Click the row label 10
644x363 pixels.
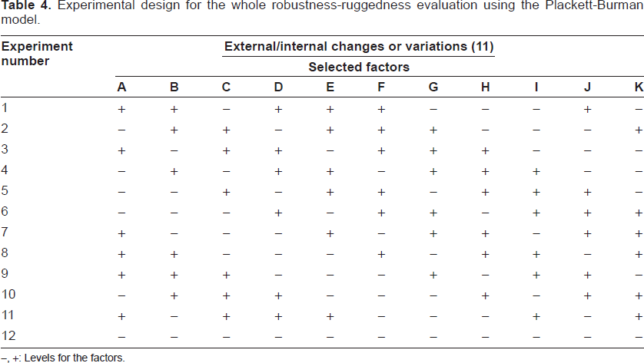[x=8, y=295]
